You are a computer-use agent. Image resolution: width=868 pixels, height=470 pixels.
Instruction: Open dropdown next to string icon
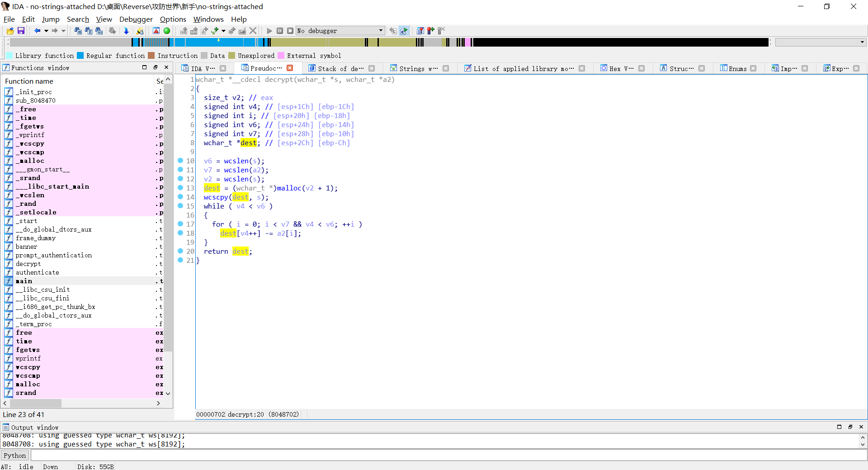coord(223,31)
